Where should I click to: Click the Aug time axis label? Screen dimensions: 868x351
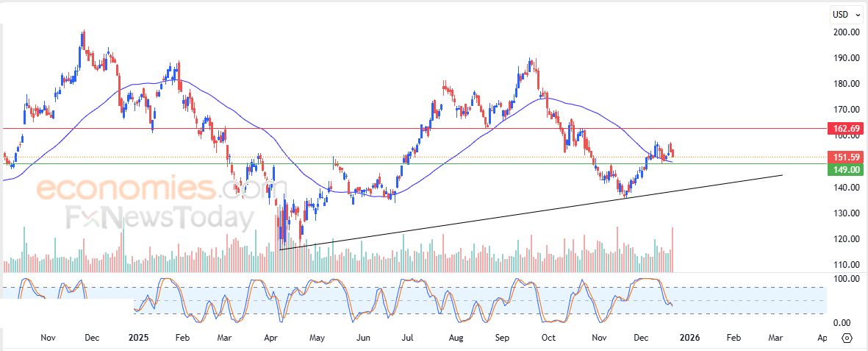[456, 337]
